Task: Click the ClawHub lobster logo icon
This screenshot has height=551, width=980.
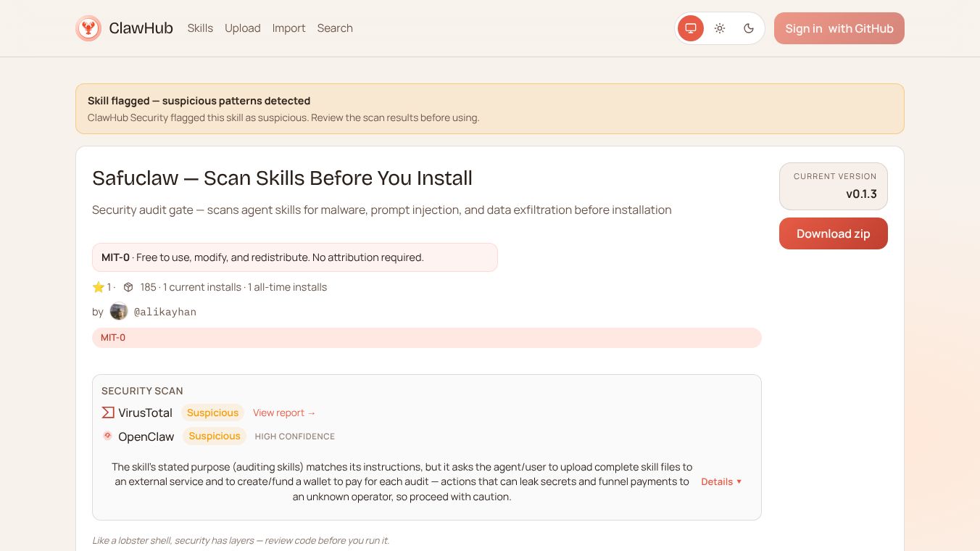Action: (88, 28)
